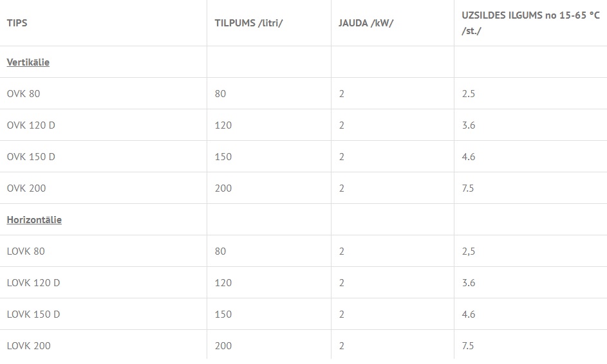The height and width of the screenshot is (364, 607).
Task: Click the Horizontālie underlined heading
Action: pos(34,220)
